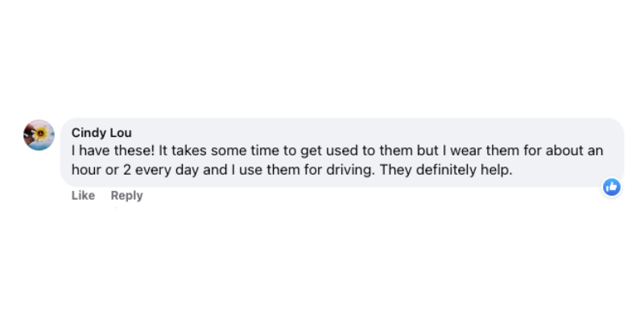This screenshot has height=322, width=644.
Task: Open the blue thumbs-up reaction icon
Action: click(612, 188)
